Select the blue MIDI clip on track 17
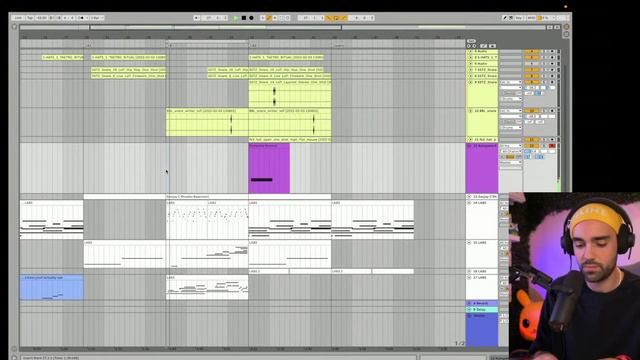 pyautogui.click(x=51, y=287)
